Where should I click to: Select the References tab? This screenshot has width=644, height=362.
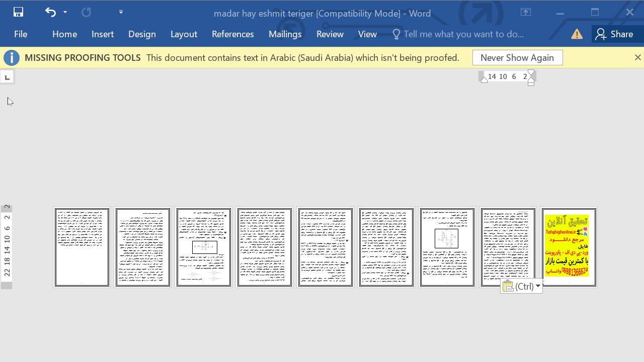coord(232,34)
